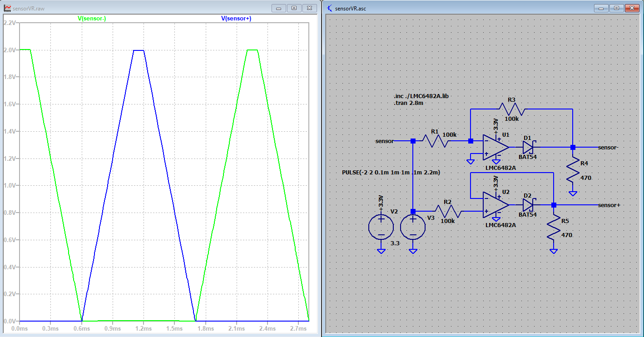This screenshot has width=644, height=337.
Task: Click the .tran 2.8m simulation directive
Action: click(x=410, y=103)
